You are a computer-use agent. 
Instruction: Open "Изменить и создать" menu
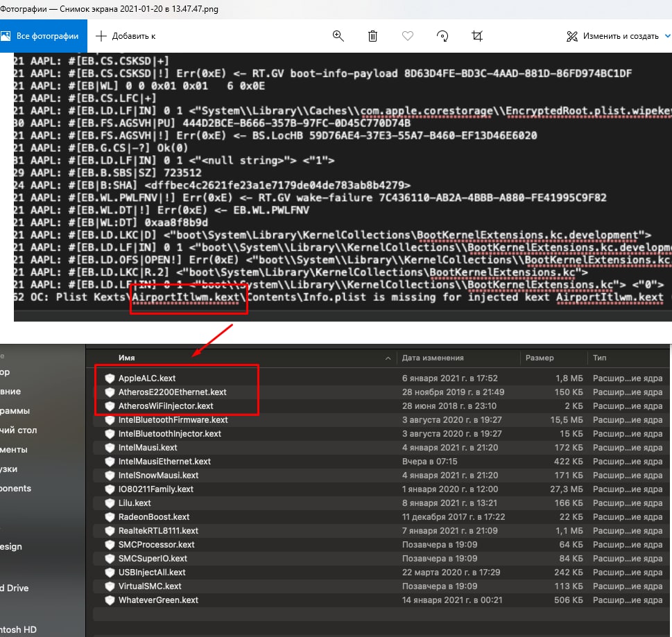tap(618, 36)
